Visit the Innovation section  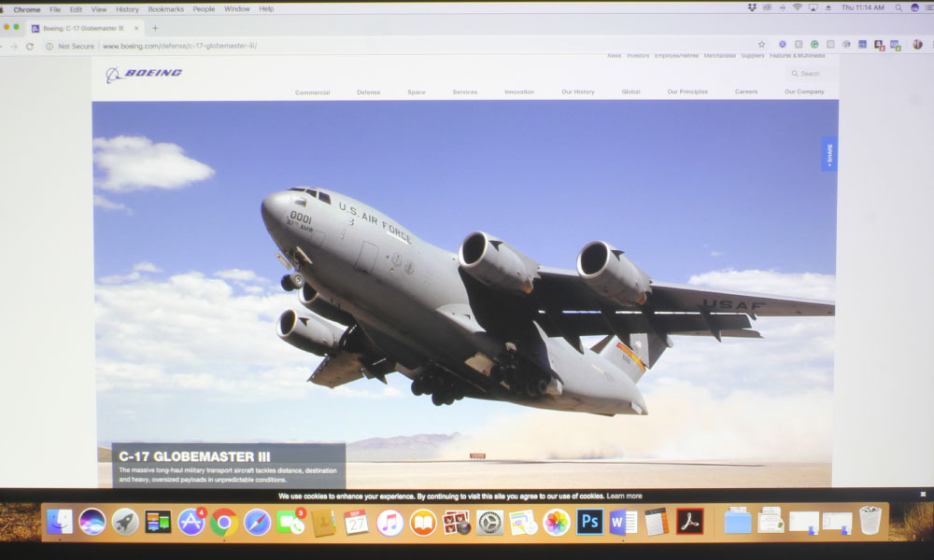click(519, 91)
